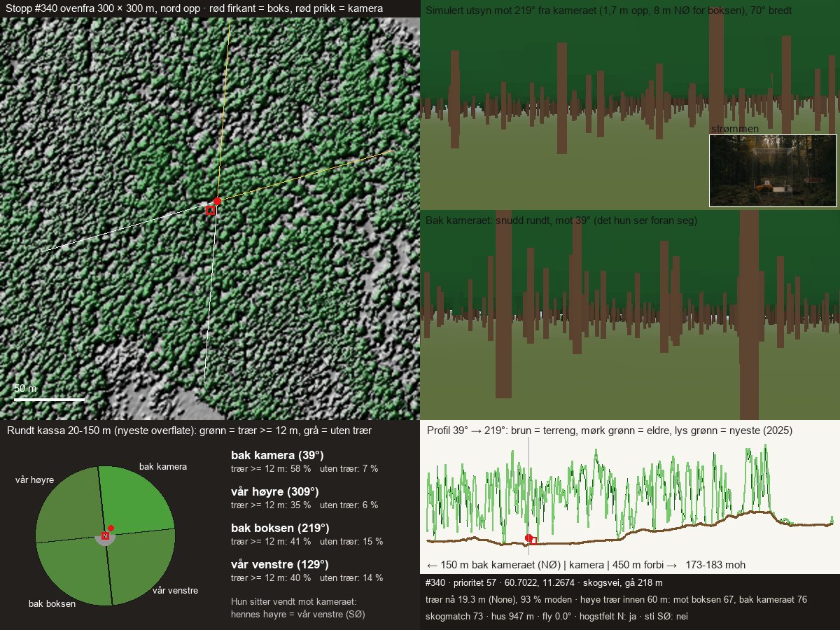The image size is (840, 630).
Task: Click the 'hennes høyre = vår venstre (SØ)' line
Action: 298,614
